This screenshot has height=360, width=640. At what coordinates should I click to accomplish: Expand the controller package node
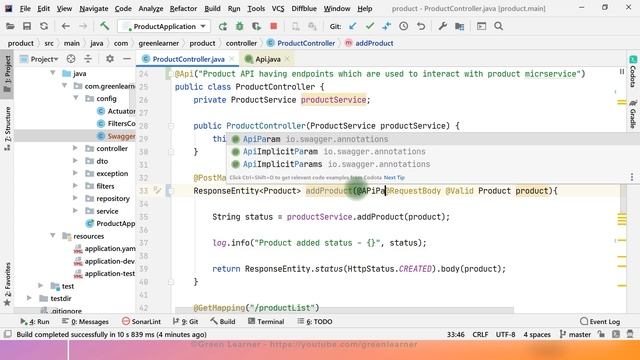76,149
